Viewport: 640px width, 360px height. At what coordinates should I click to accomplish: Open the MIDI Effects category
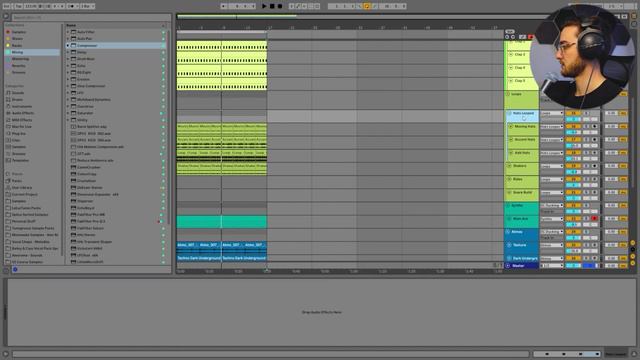[x=22, y=120]
